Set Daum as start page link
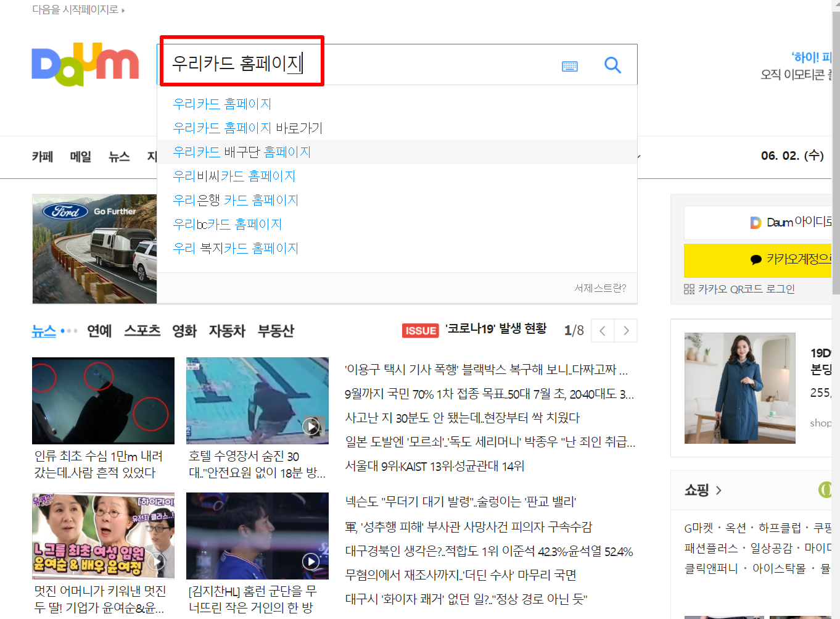The image size is (840, 619). coord(78,10)
